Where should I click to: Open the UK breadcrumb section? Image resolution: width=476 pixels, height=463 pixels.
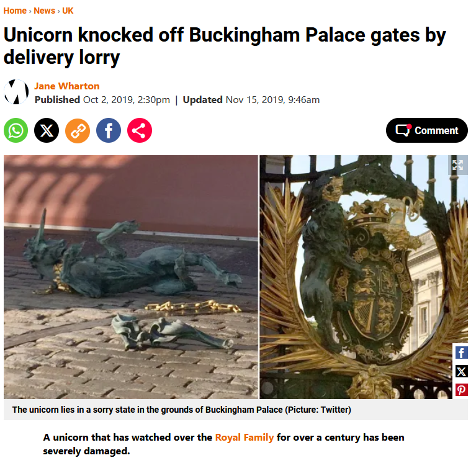coord(68,11)
